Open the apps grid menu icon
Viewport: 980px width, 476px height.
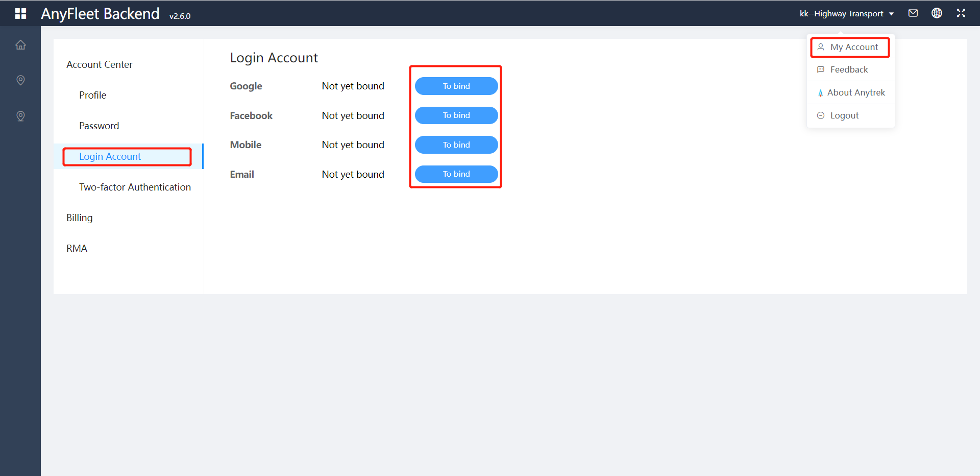[20, 14]
